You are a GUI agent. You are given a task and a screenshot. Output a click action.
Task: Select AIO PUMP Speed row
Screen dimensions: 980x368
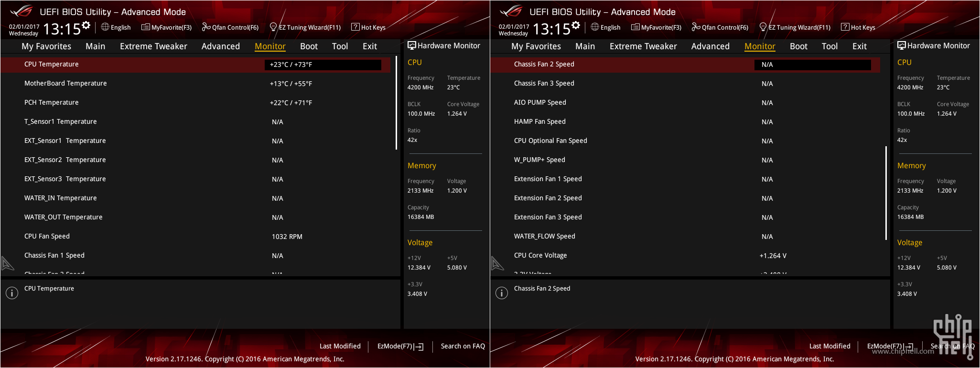point(686,103)
